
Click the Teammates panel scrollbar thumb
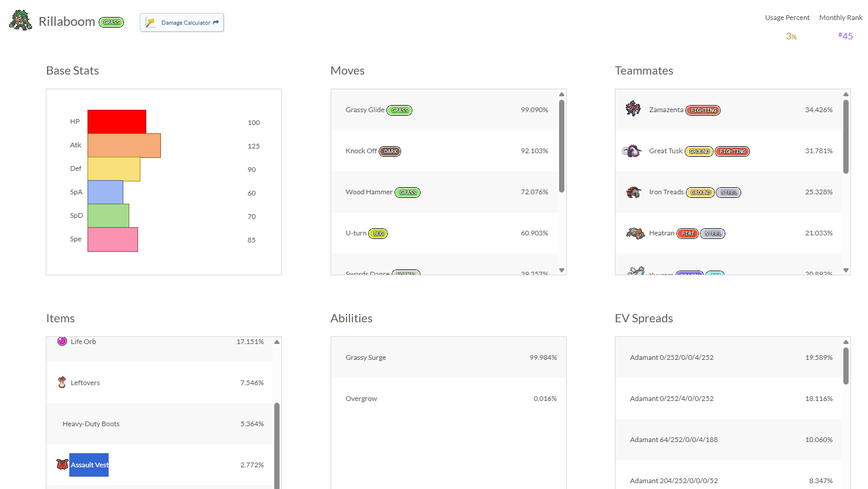pos(846,137)
